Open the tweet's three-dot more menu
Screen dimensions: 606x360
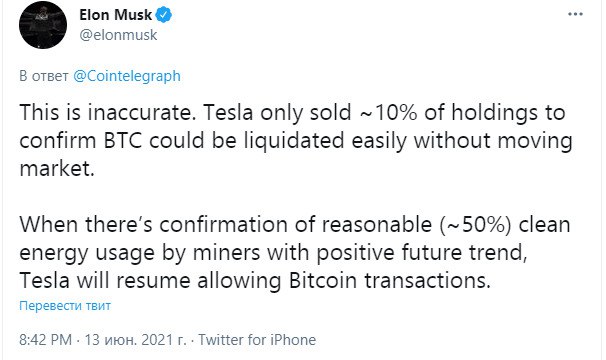575,14
